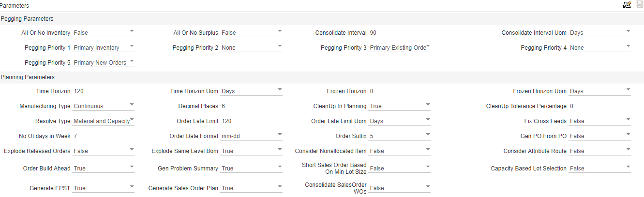This screenshot has width=644, height=197.
Task: Expand the Pegging Priority 1 dropdown
Action: tap(104, 48)
